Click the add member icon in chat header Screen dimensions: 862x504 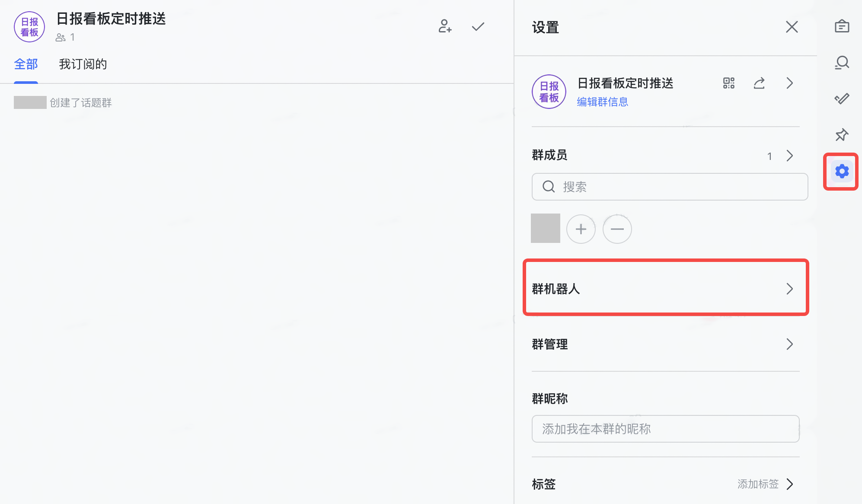[x=445, y=26]
